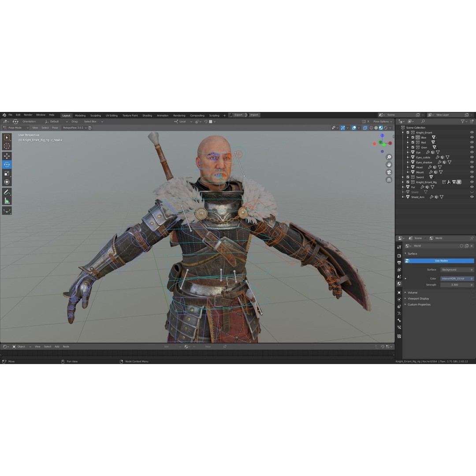Open the outliner filter dropdown

[464, 121]
